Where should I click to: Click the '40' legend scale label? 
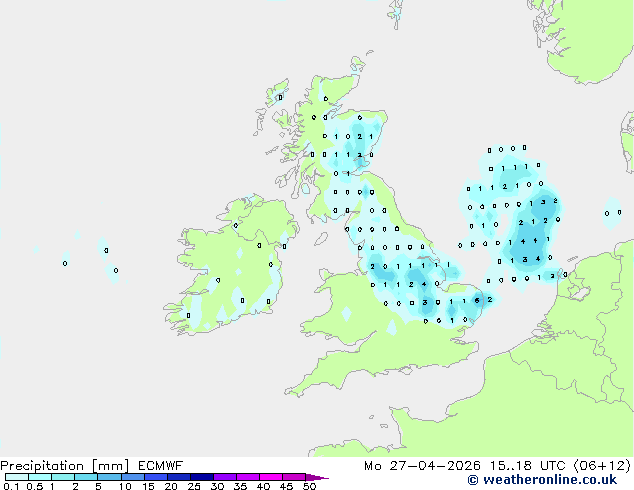263,486
